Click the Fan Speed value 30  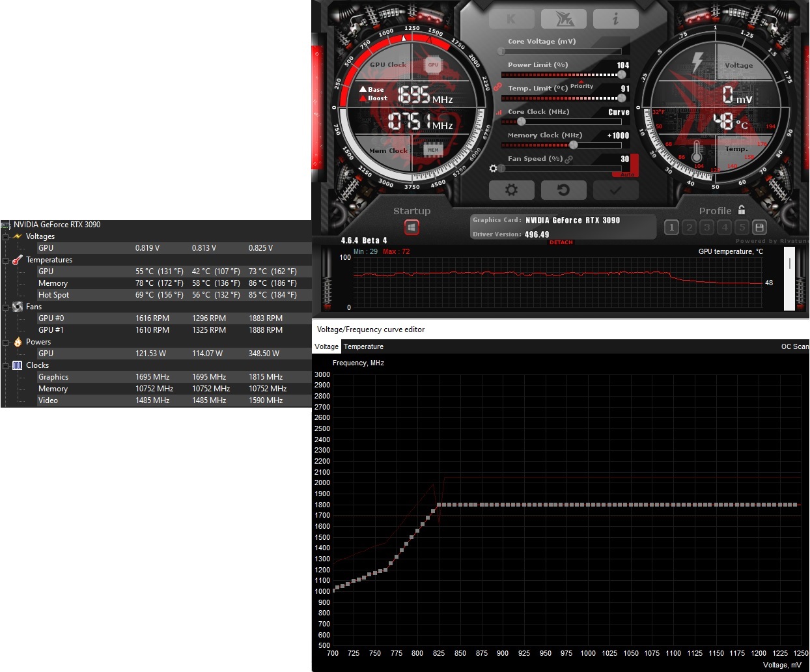625,159
